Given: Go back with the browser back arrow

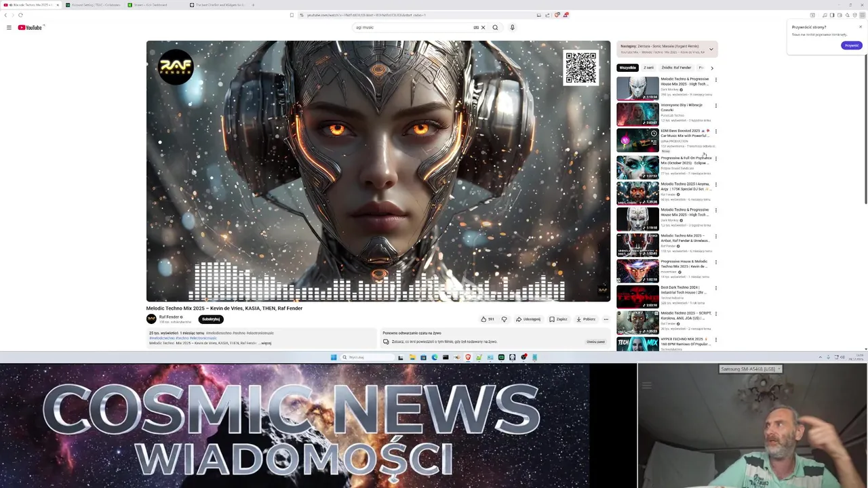Looking at the screenshot, I should pos(5,15).
